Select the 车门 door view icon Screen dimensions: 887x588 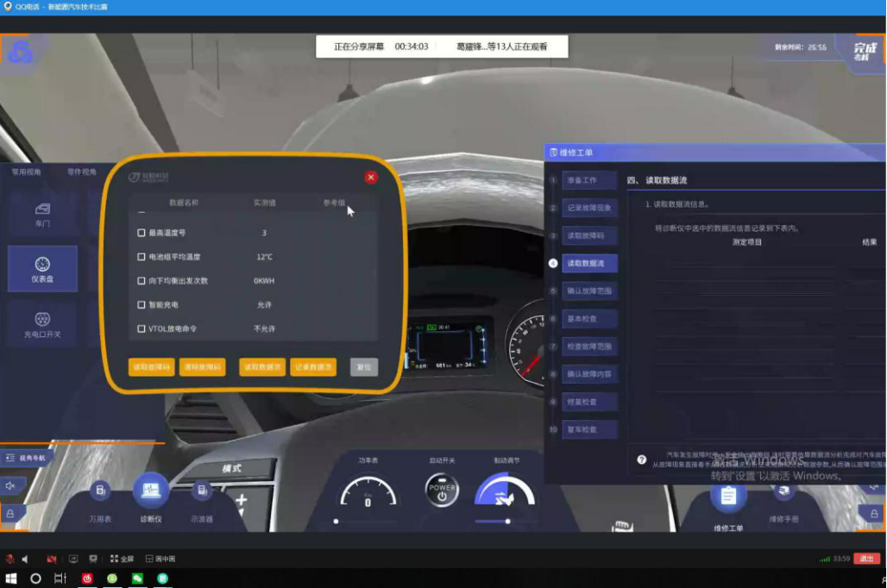click(41, 212)
